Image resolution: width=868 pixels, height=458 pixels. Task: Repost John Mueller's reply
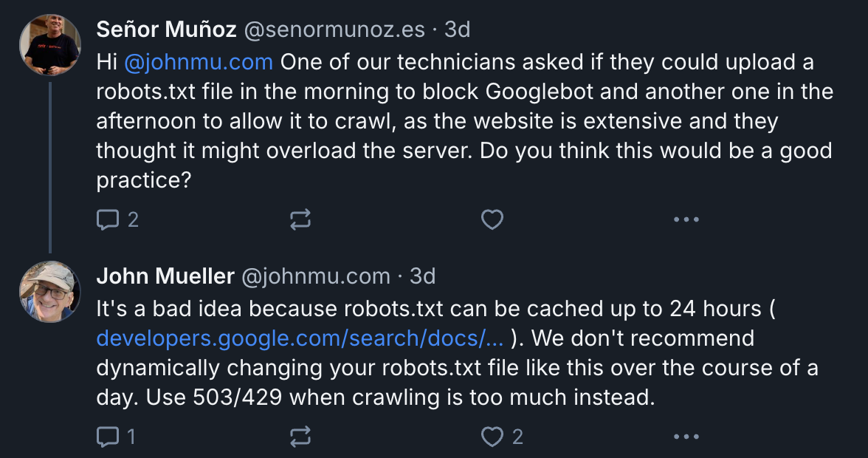point(300,436)
